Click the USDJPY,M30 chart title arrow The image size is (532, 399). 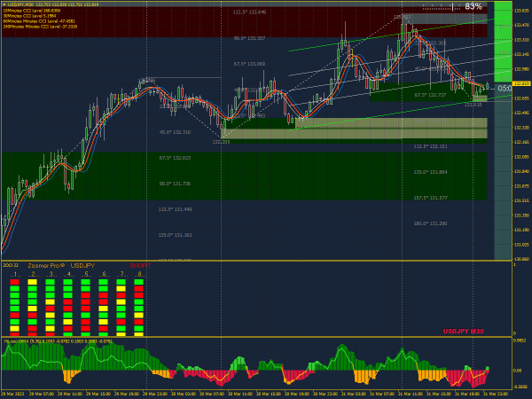click(x=4, y=4)
